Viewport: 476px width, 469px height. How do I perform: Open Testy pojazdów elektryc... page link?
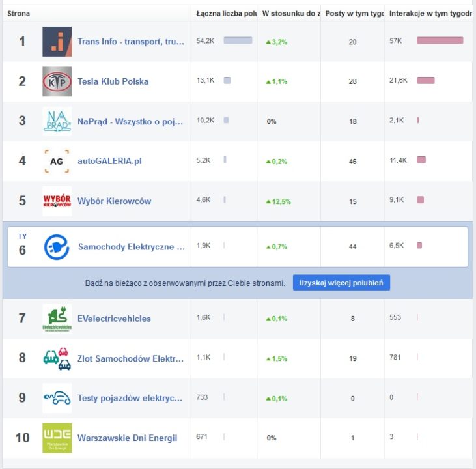click(x=130, y=398)
